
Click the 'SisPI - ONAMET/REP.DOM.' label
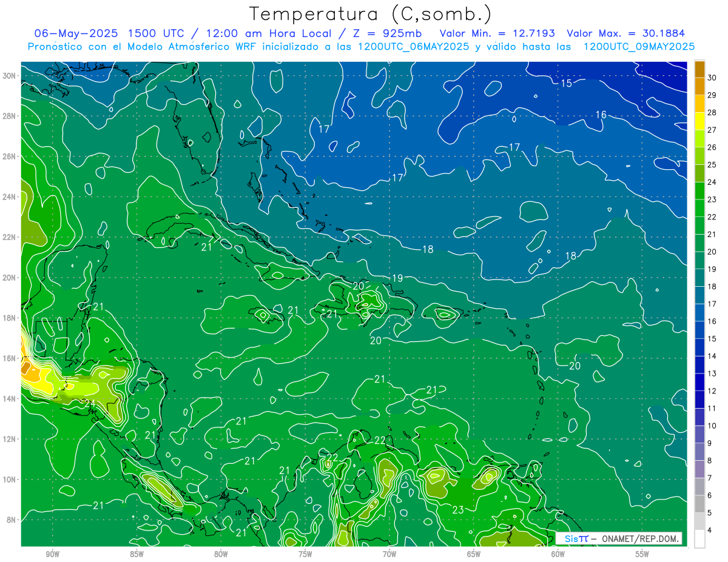point(619,538)
